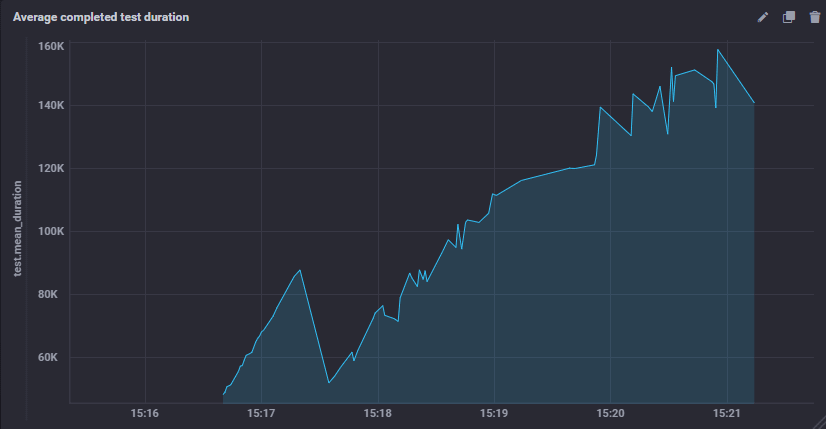Click the 15:17 time axis label
This screenshot has height=429, width=826.
tap(261, 413)
